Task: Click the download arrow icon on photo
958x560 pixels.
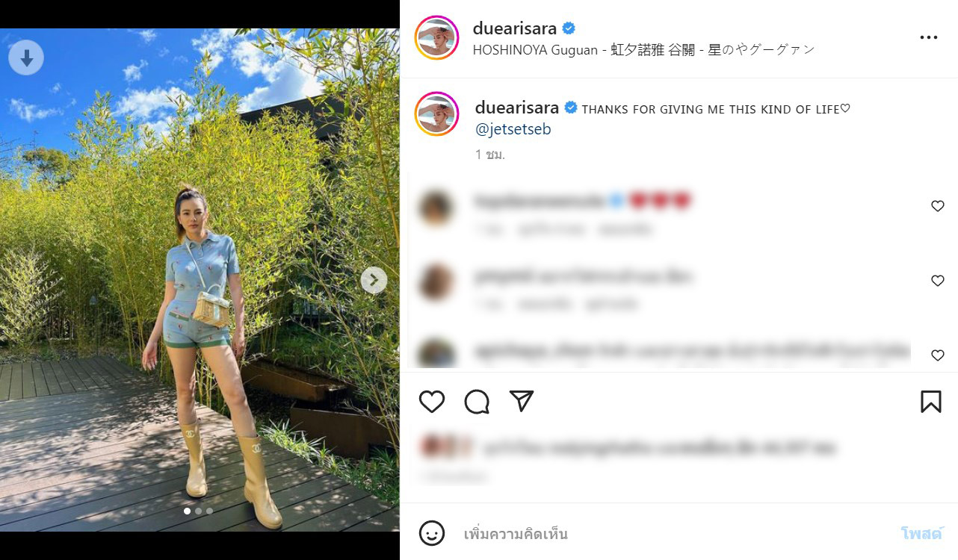Action: pyautogui.click(x=26, y=57)
